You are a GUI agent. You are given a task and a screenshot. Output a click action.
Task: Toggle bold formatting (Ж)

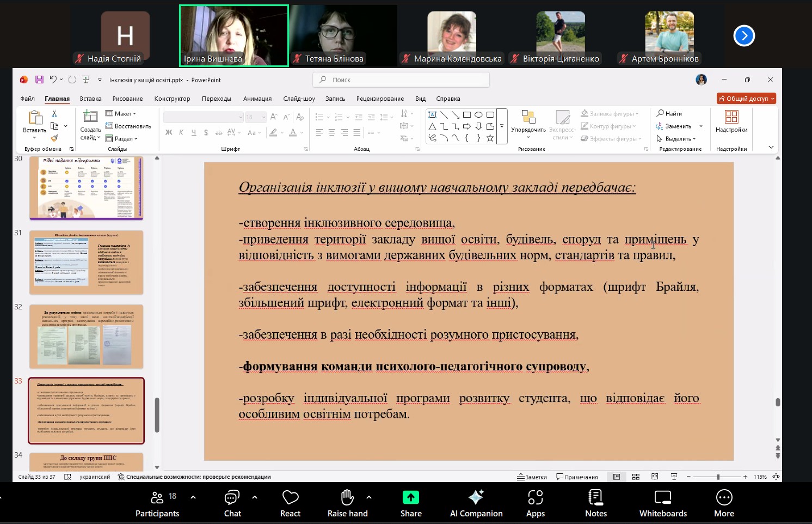coord(169,132)
